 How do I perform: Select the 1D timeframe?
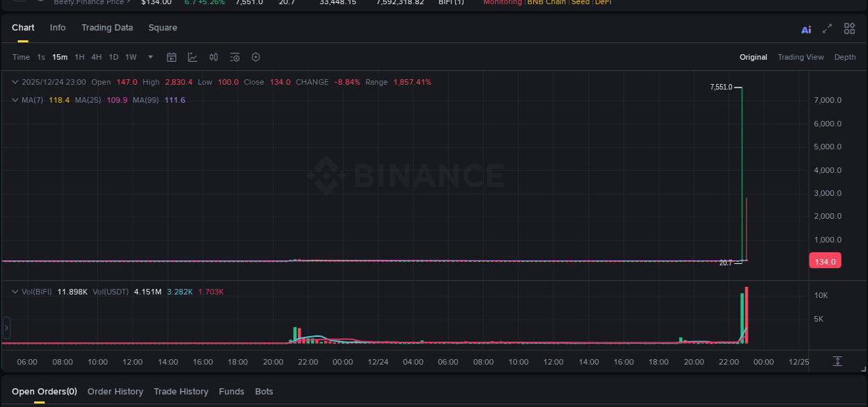[x=113, y=57]
